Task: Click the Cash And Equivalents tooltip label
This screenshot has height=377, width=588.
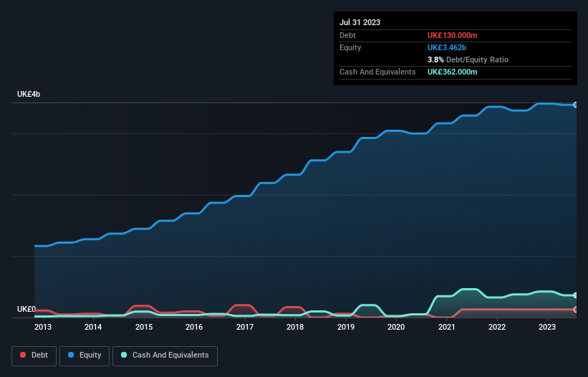Action: pos(377,72)
